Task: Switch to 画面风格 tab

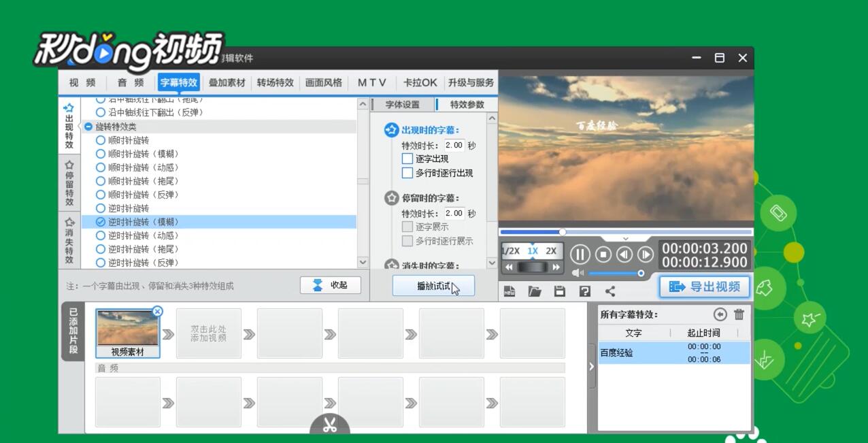Action: [324, 82]
